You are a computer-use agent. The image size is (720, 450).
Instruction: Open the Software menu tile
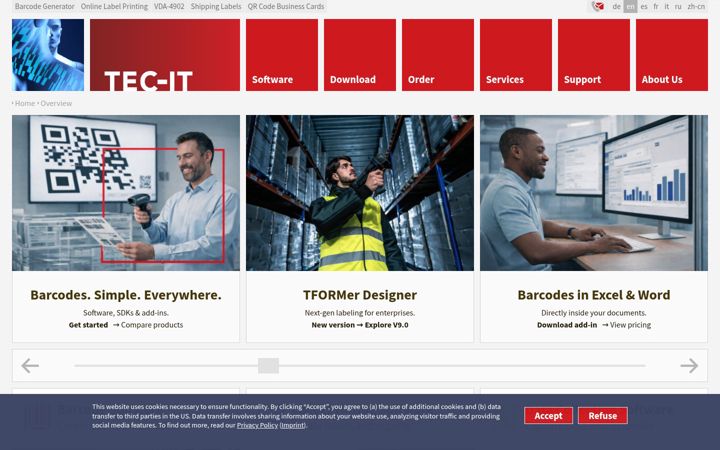pyautogui.click(x=281, y=55)
